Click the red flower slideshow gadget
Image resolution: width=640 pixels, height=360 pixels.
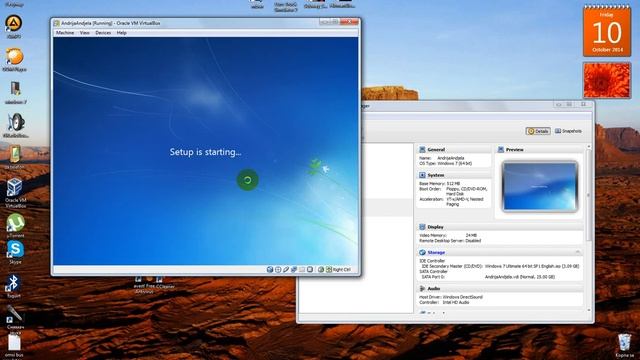point(607,80)
